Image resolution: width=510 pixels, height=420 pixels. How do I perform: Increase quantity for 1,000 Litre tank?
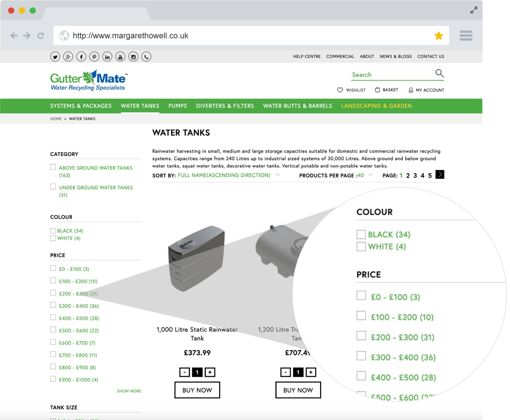click(x=210, y=372)
